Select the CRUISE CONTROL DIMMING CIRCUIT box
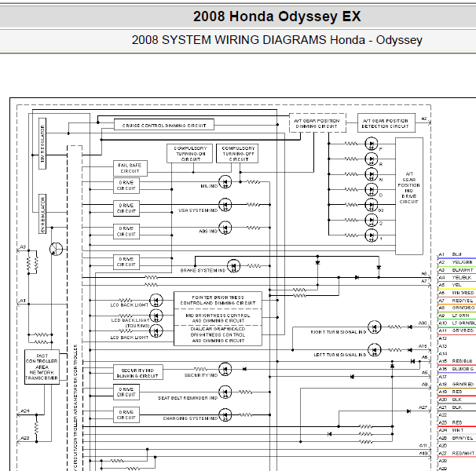The height and width of the screenshot is (471, 476). 164,125
